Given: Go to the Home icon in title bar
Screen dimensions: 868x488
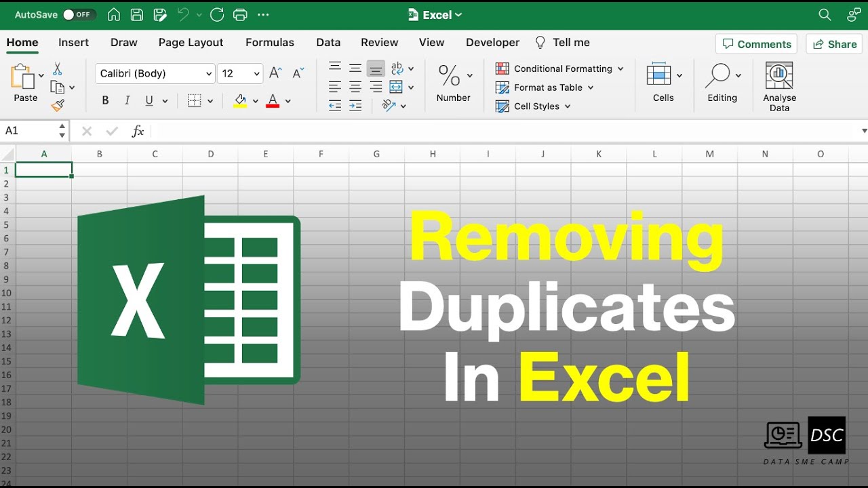Looking at the screenshot, I should (x=114, y=14).
